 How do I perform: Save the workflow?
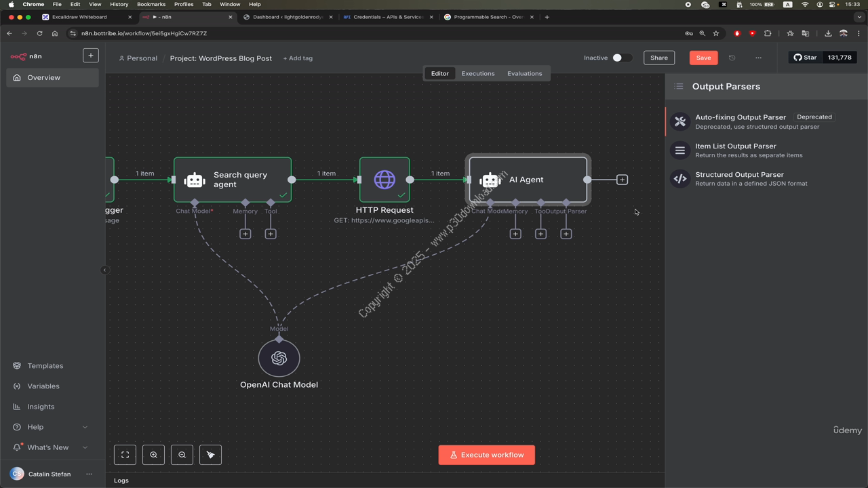703,58
